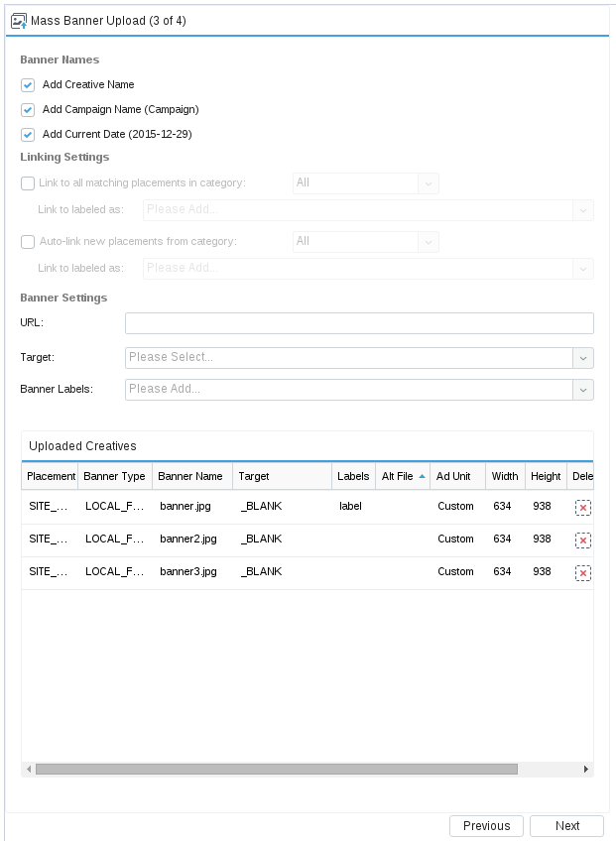Click the Banner Labels Please Add field
Screen dimensions: 616x841
[349, 390]
